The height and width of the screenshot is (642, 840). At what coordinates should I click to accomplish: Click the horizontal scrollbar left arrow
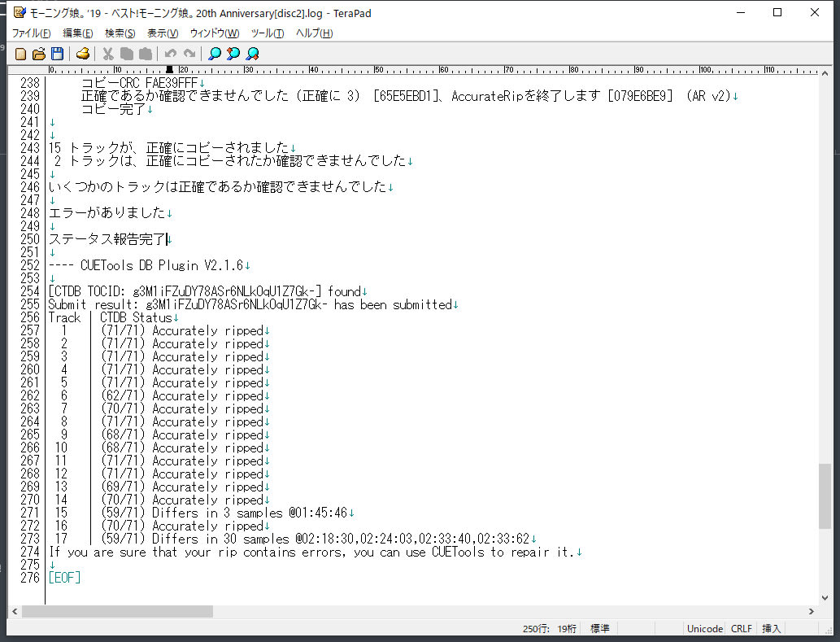[15, 611]
